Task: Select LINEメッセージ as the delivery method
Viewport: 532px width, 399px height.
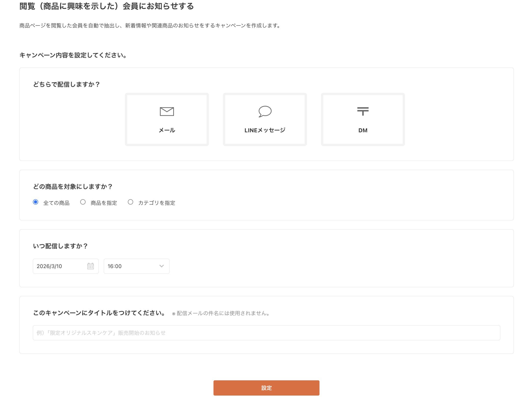Action: point(264,120)
